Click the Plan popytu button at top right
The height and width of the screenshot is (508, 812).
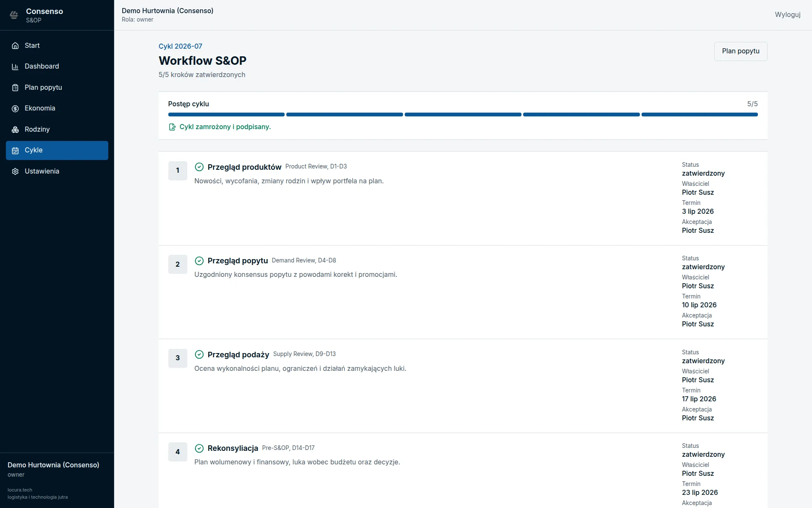741,51
